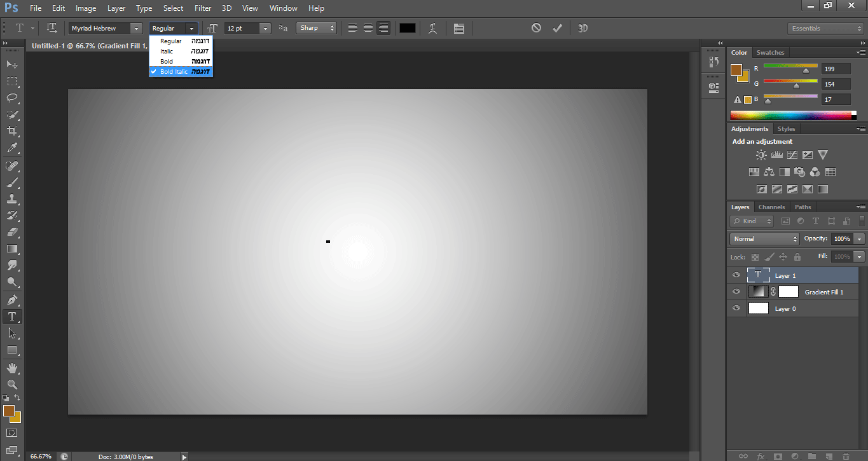Open the Myriad Hebrew font family dropdown
Screen dimensions: 868x461
pyautogui.click(x=136, y=28)
